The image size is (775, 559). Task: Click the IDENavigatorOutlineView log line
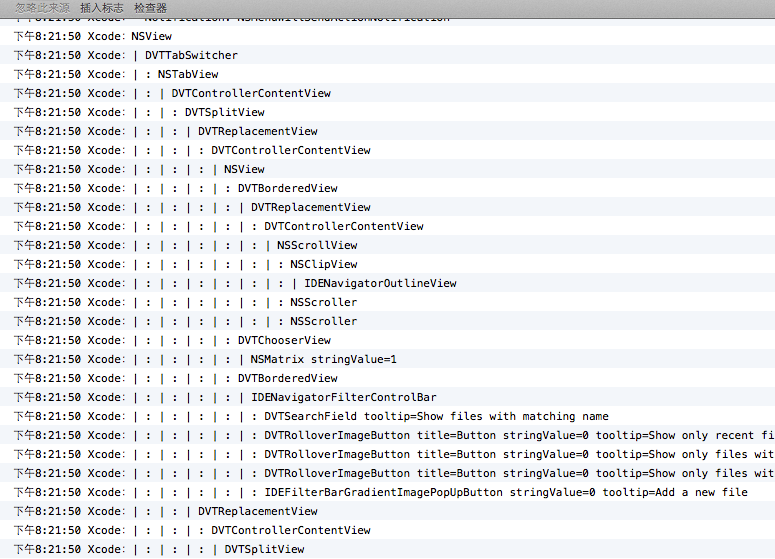tap(380, 283)
